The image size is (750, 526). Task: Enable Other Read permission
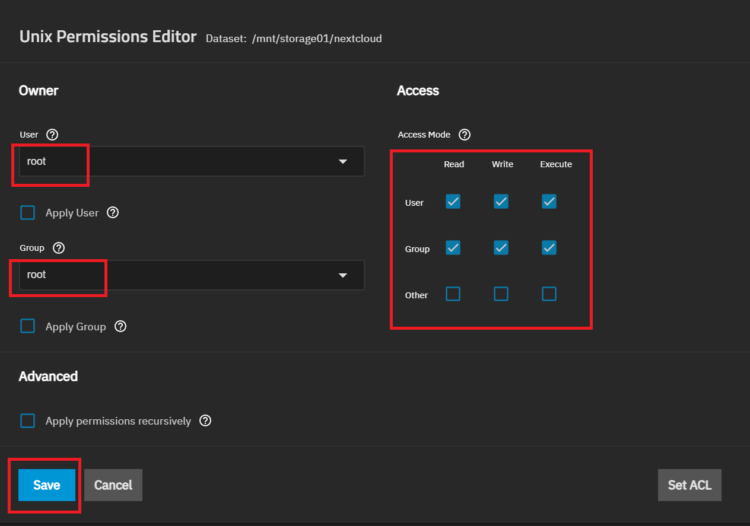click(x=453, y=294)
